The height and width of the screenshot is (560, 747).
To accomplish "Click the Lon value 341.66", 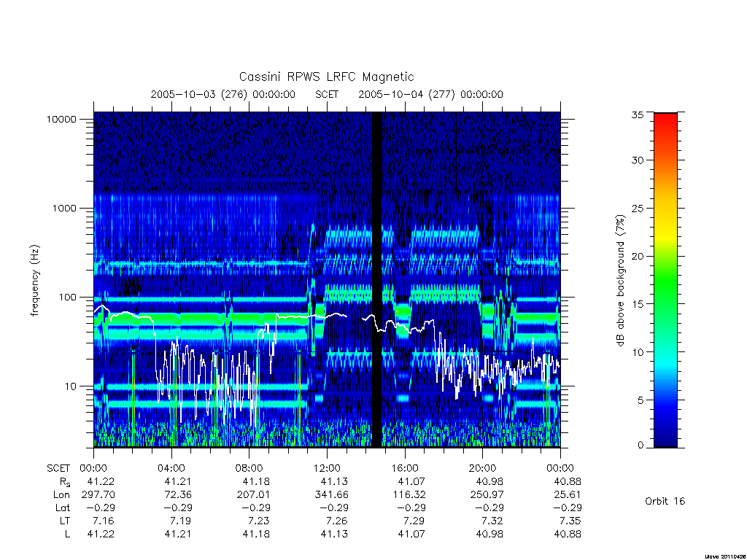I will tap(332, 495).
